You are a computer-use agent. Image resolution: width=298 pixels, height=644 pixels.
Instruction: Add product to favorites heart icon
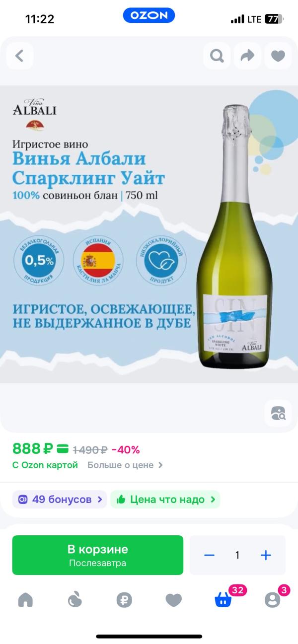click(278, 56)
